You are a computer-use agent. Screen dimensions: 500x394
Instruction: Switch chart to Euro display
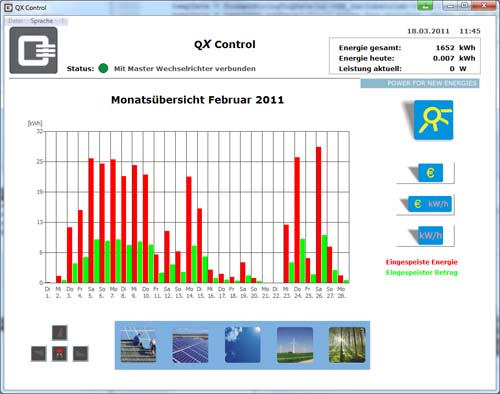[x=430, y=173]
